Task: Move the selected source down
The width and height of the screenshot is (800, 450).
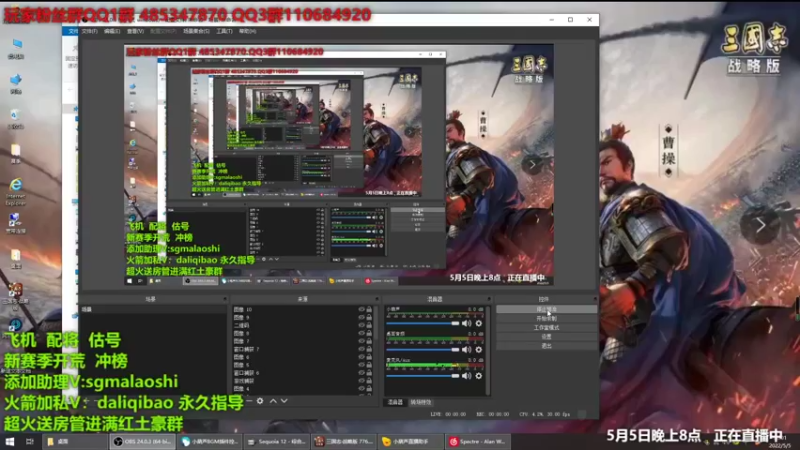Action: pyautogui.click(x=284, y=401)
